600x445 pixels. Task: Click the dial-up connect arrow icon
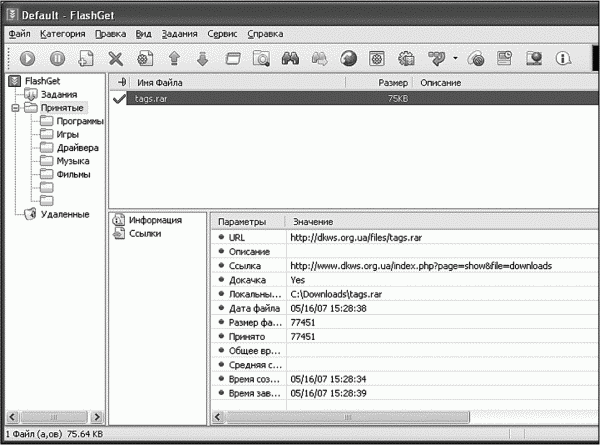437,59
